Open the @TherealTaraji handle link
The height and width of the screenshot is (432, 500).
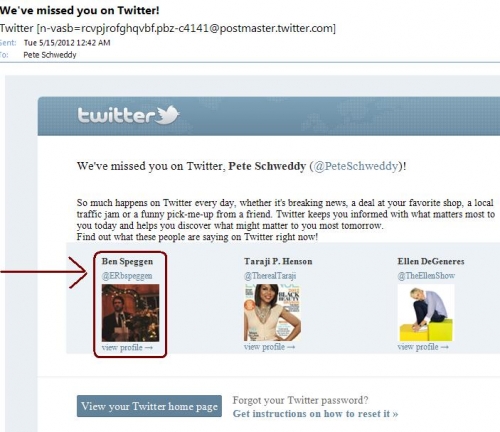pyautogui.click(x=270, y=276)
